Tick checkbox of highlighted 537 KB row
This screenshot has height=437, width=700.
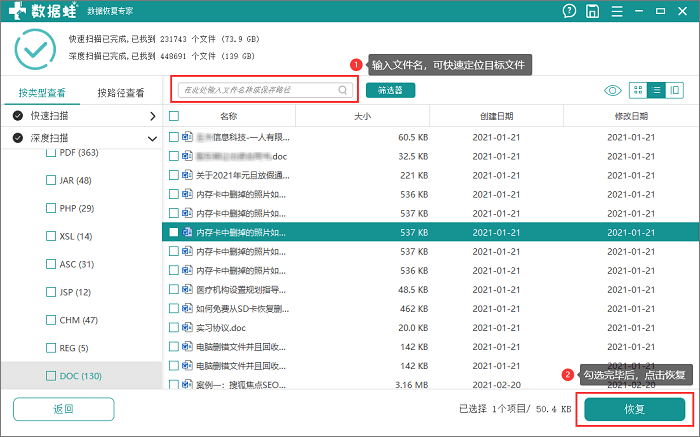click(174, 232)
